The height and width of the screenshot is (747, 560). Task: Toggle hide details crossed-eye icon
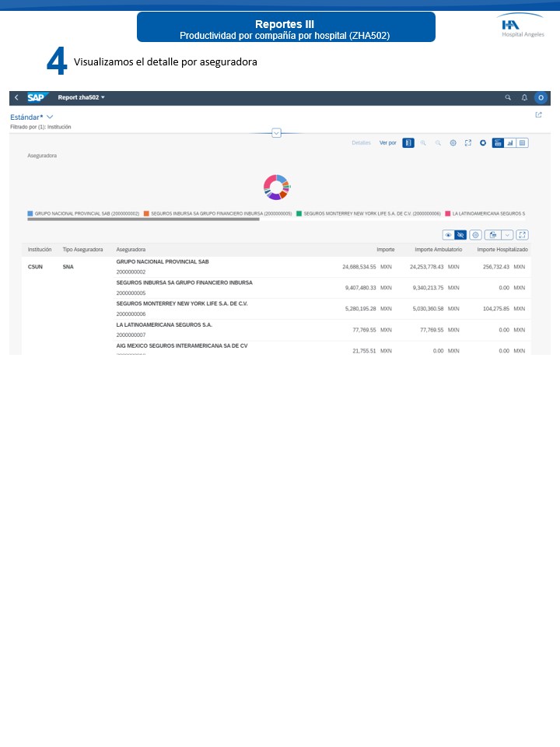coord(460,234)
